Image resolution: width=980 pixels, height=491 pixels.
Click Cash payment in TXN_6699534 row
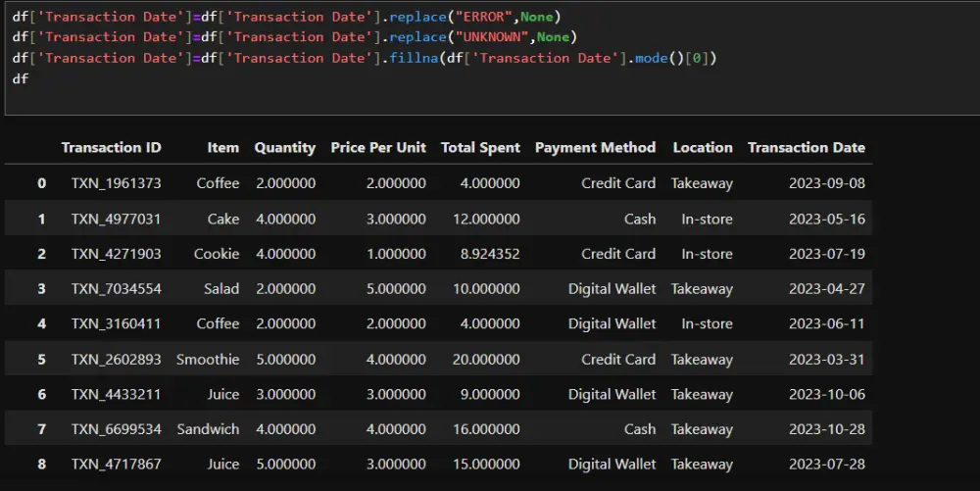coord(640,429)
